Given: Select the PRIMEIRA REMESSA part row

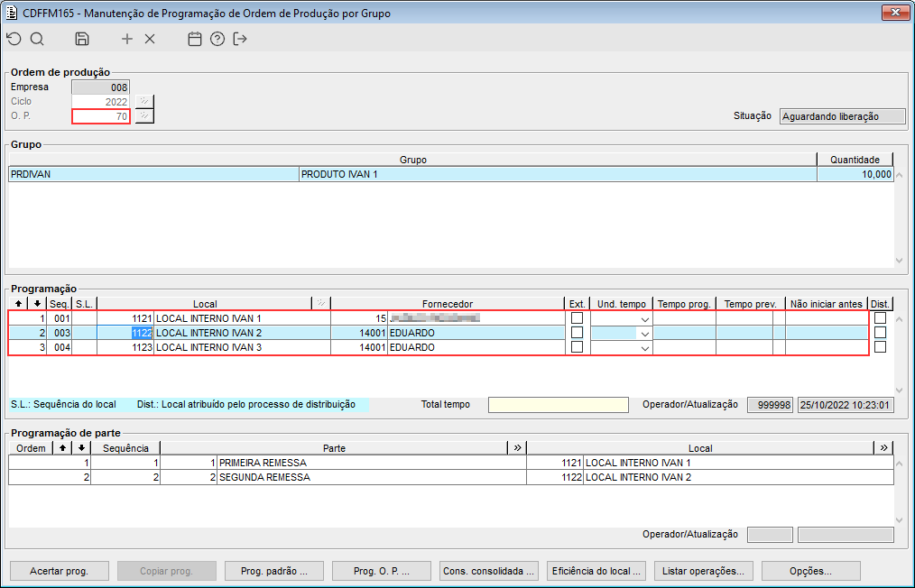Looking at the screenshot, I should coord(450,463).
